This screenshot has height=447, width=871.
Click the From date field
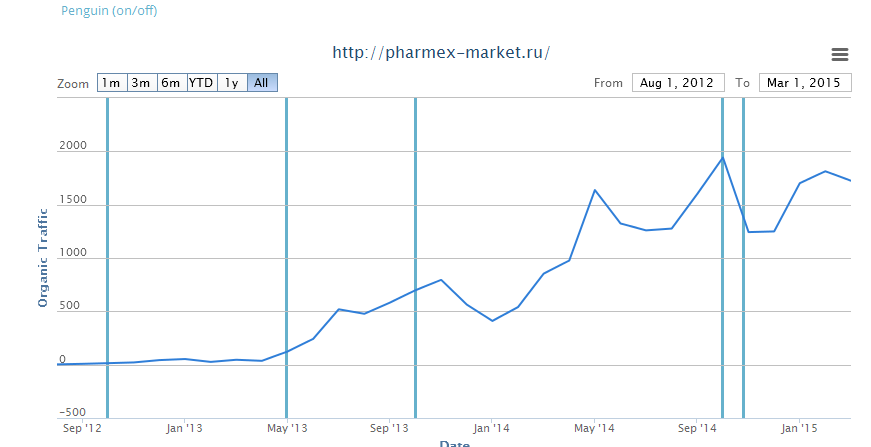tap(678, 83)
